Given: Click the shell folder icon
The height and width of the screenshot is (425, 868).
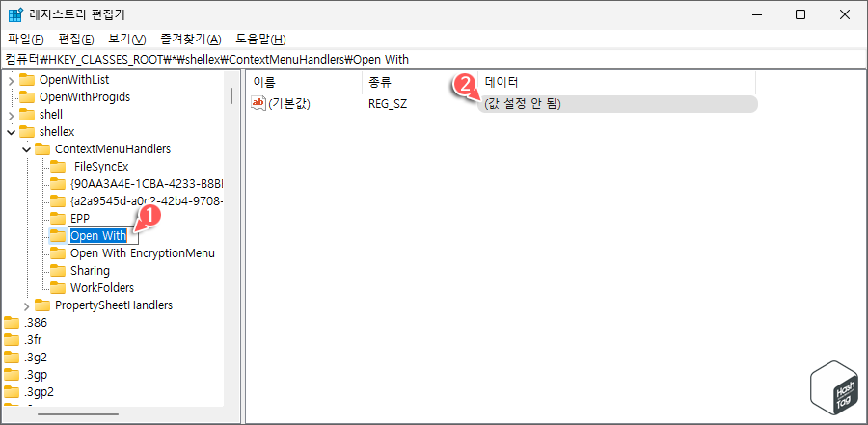Looking at the screenshot, I should pyautogui.click(x=27, y=115).
